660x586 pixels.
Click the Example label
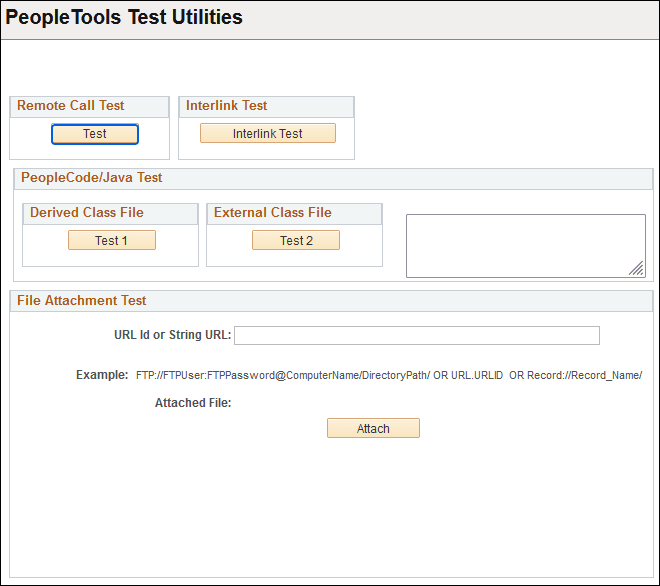point(102,375)
